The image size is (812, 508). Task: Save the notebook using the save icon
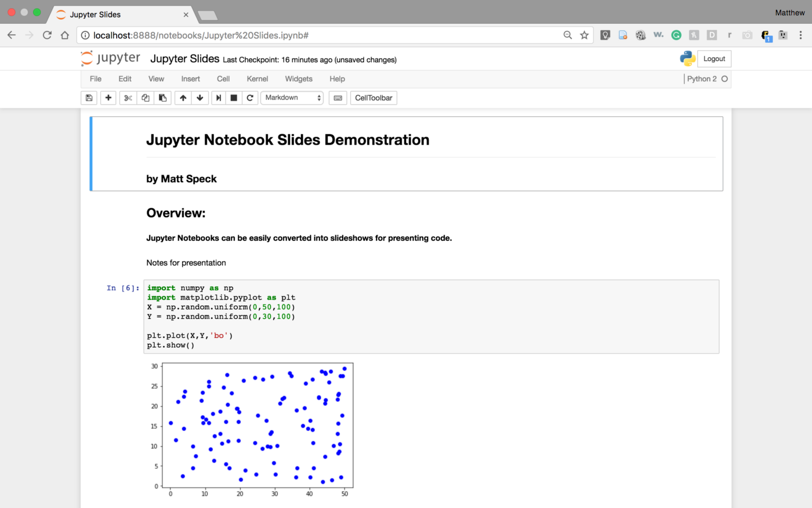tap(89, 98)
